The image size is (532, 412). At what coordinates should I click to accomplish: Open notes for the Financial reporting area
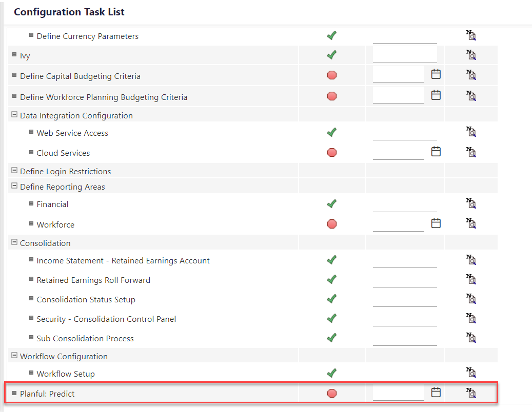(x=471, y=203)
